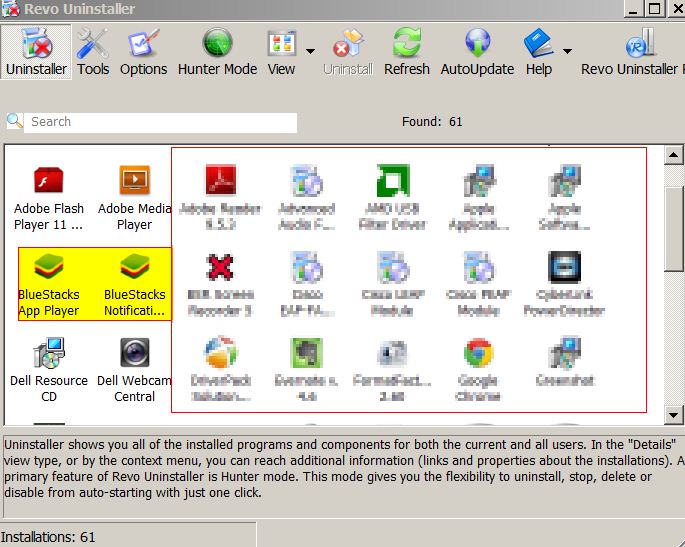Select Dell Webcam Central program
Viewport: 685px width, 547px height.
(134, 370)
